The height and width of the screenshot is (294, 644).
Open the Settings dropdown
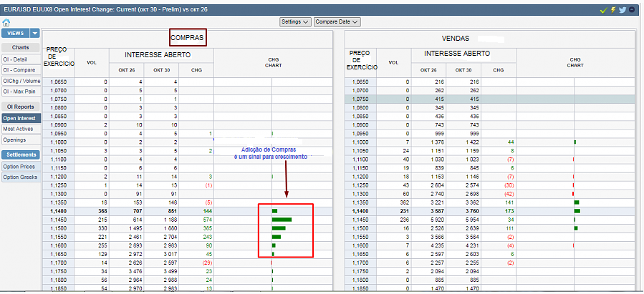pyautogui.click(x=295, y=22)
